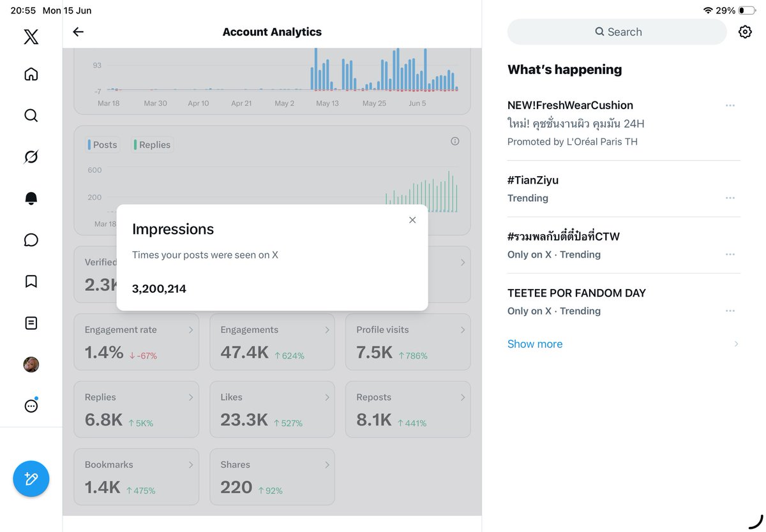Open Bookmarks in the sidebar
This screenshot has height=532, width=766.
[x=31, y=281]
